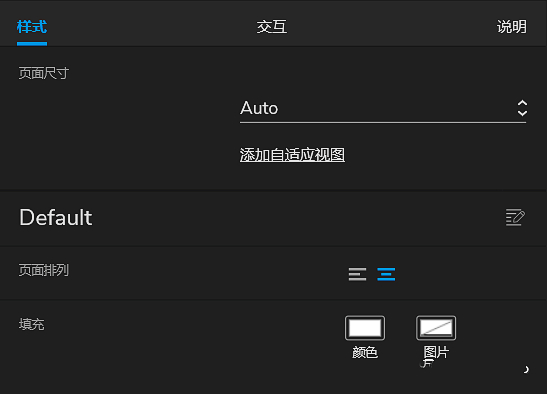Toggle center page alignment icon

(386, 274)
